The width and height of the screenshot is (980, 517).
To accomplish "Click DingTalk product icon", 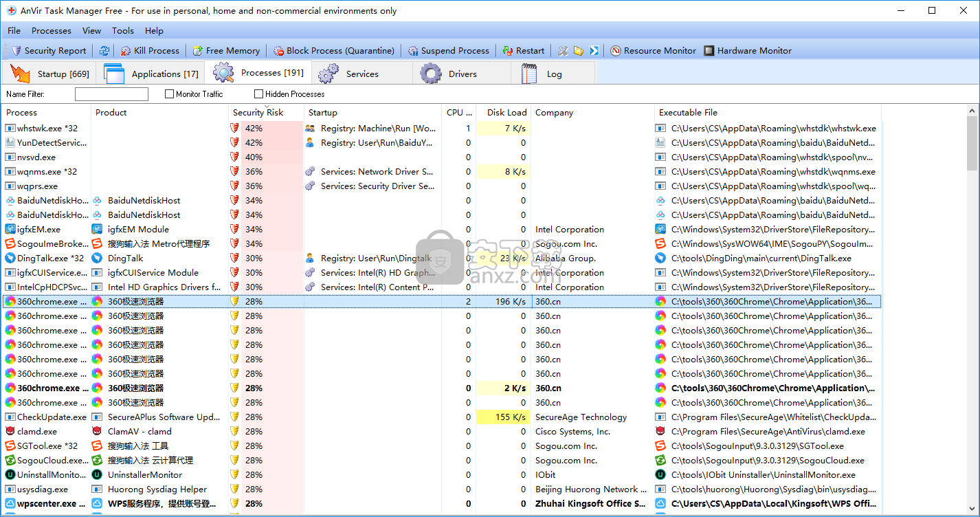I will click(97, 258).
